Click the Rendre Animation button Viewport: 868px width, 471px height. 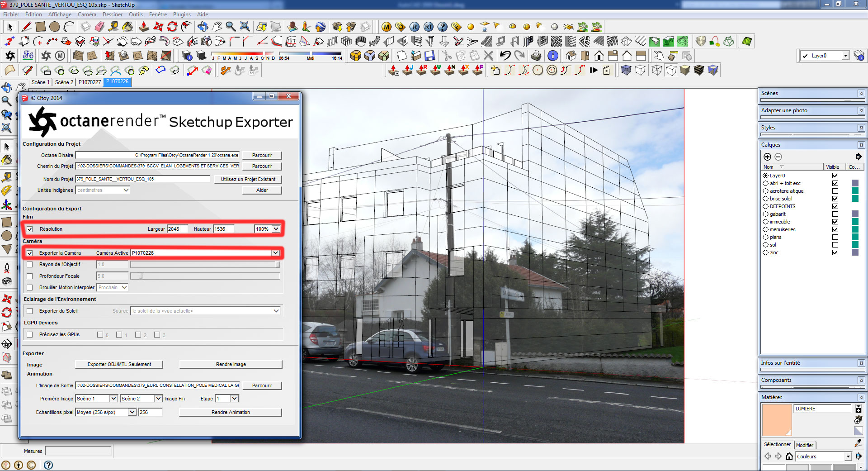[231, 412]
